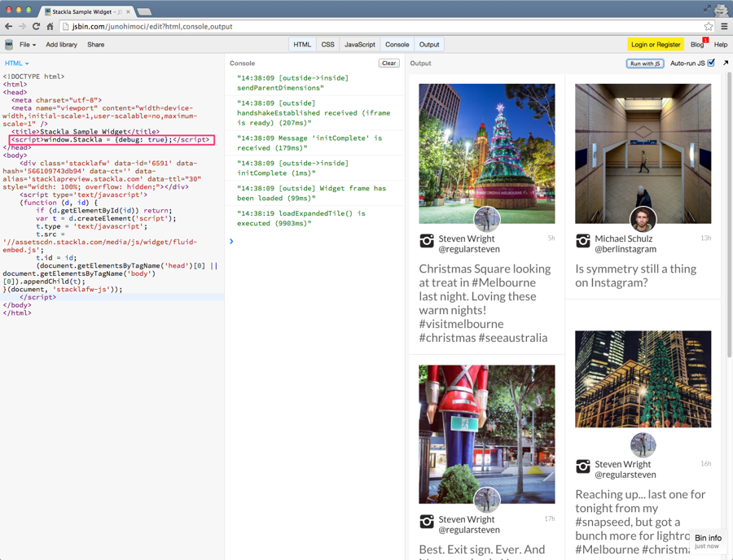Open the File dropdown menu

pos(28,45)
